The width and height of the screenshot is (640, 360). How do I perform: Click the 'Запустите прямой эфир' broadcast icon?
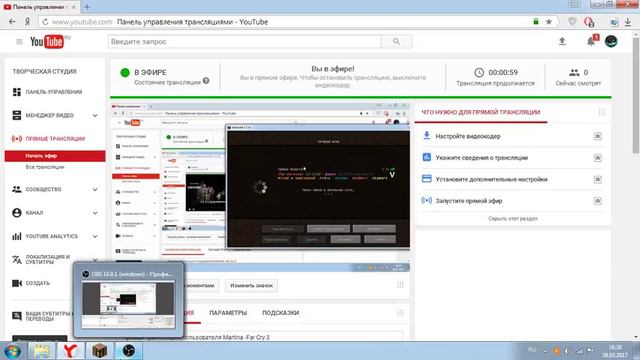[427, 200]
